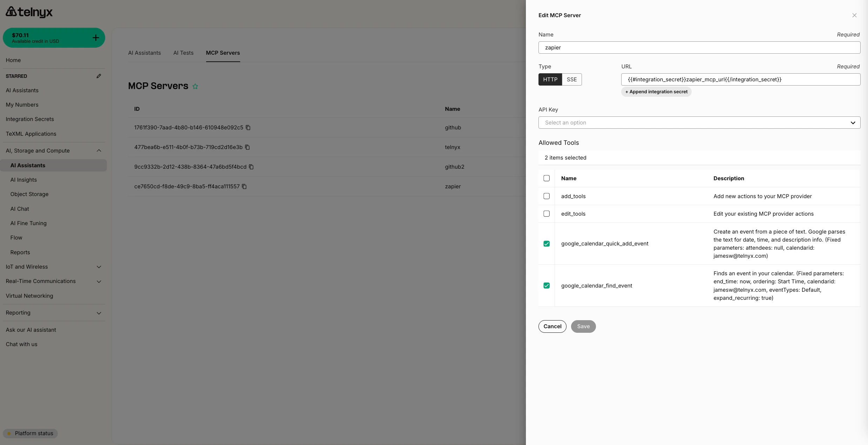
Task: Switch the server type to SSE
Action: pyautogui.click(x=571, y=79)
